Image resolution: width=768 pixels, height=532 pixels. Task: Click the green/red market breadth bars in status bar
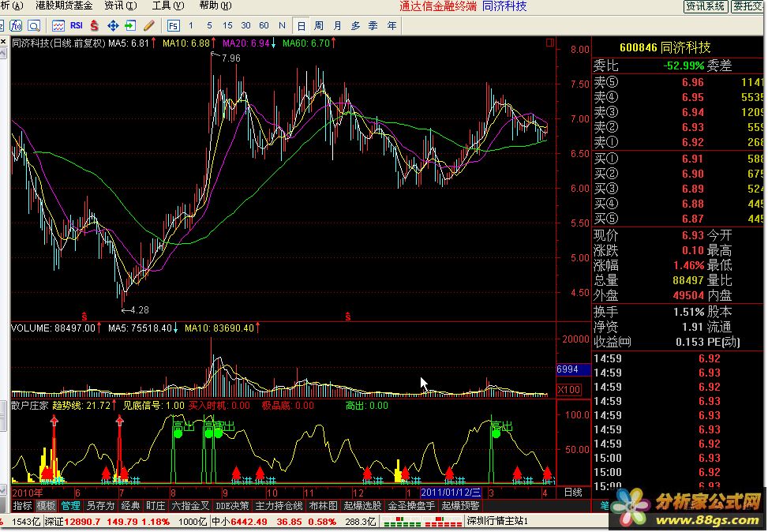point(422,521)
